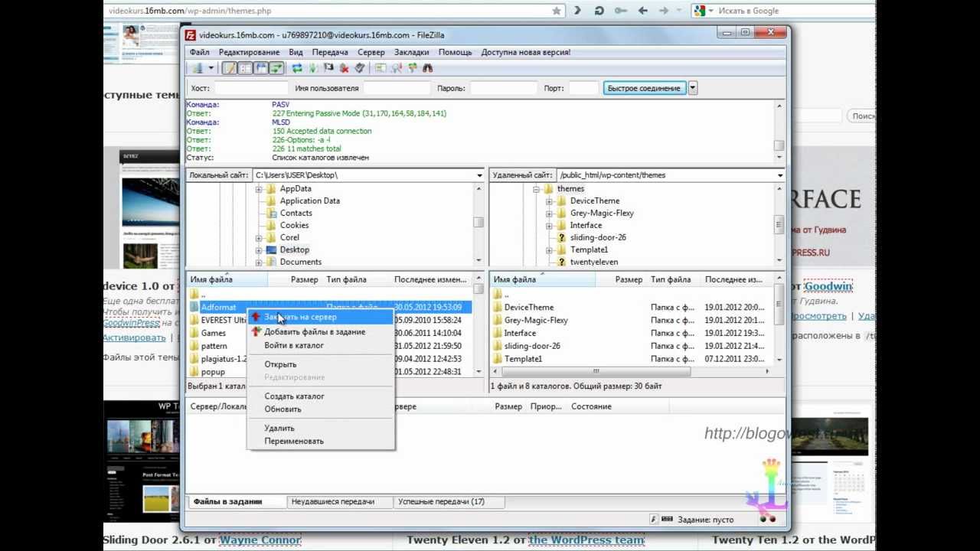The width and height of the screenshot is (980, 551).
Task: Open the Закладки menu
Action: coord(411,52)
